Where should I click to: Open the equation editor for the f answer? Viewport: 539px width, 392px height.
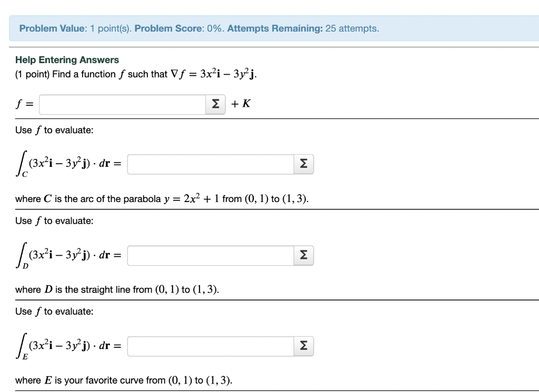(x=215, y=104)
